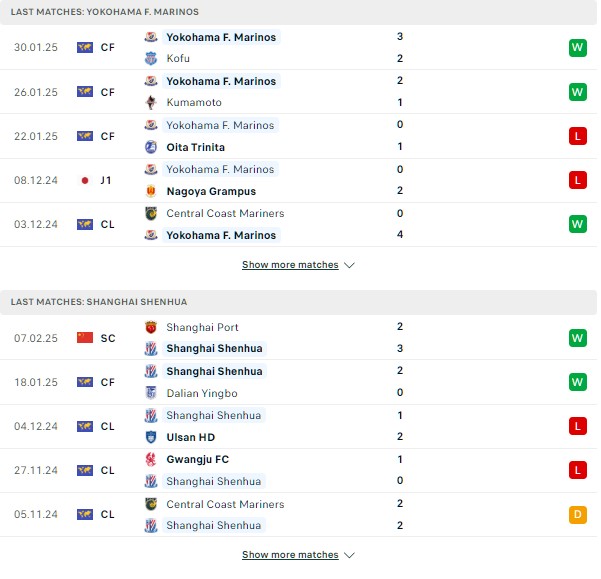
Task: Click the D badge for 05.11.24 match
Action: 578,514
